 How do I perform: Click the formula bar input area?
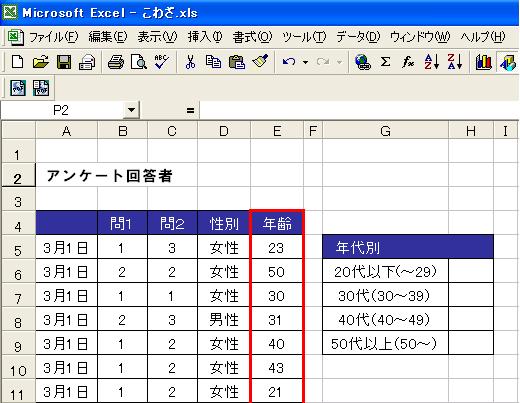pyautogui.click(x=359, y=110)
